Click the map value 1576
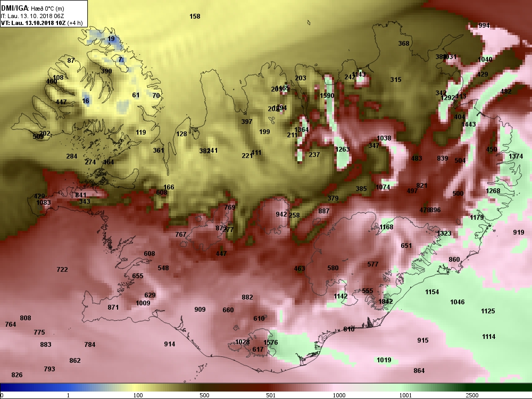This screenshot has height=399, width=532. pos(271,343)
